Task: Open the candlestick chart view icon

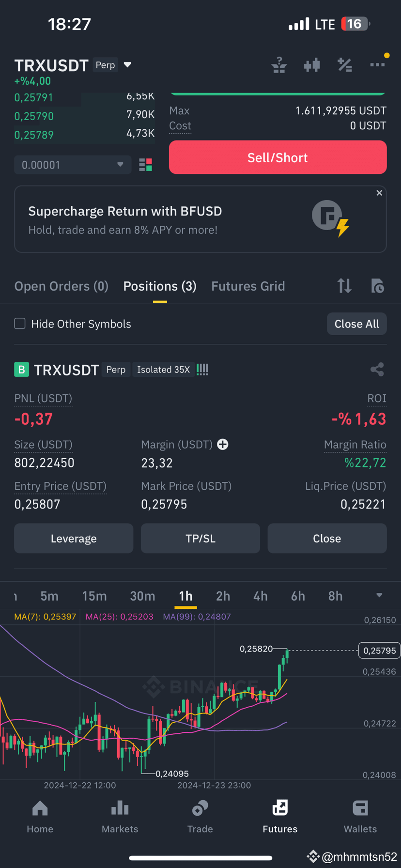Action: 312,65
